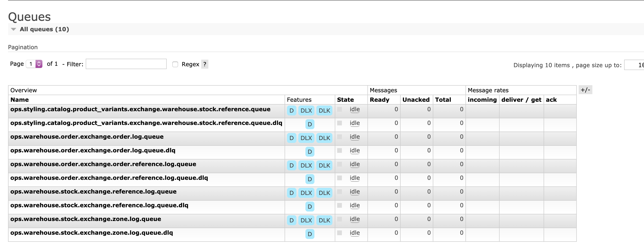Click the D badge on order.log.queue.dlq row
This screenshot has height=247, width=644.
(309, 152)
